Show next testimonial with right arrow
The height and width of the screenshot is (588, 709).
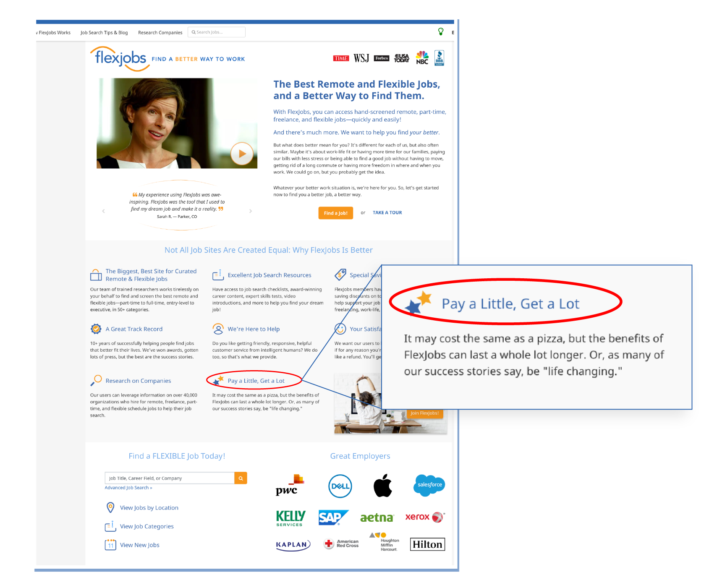pyautogui.click(x=251, y=211)
